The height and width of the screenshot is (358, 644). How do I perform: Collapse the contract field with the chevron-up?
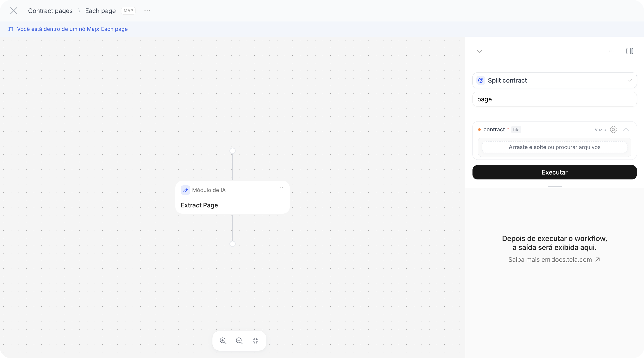tap(626, 130)
